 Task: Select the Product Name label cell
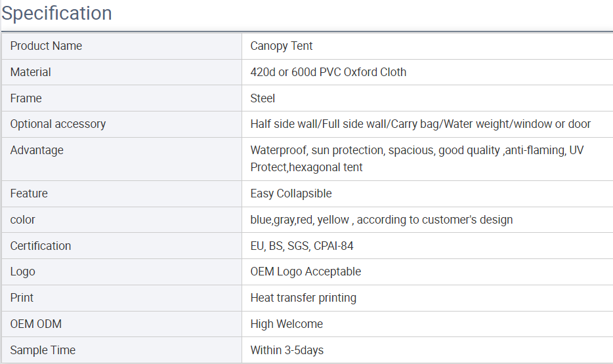[122, 46]
